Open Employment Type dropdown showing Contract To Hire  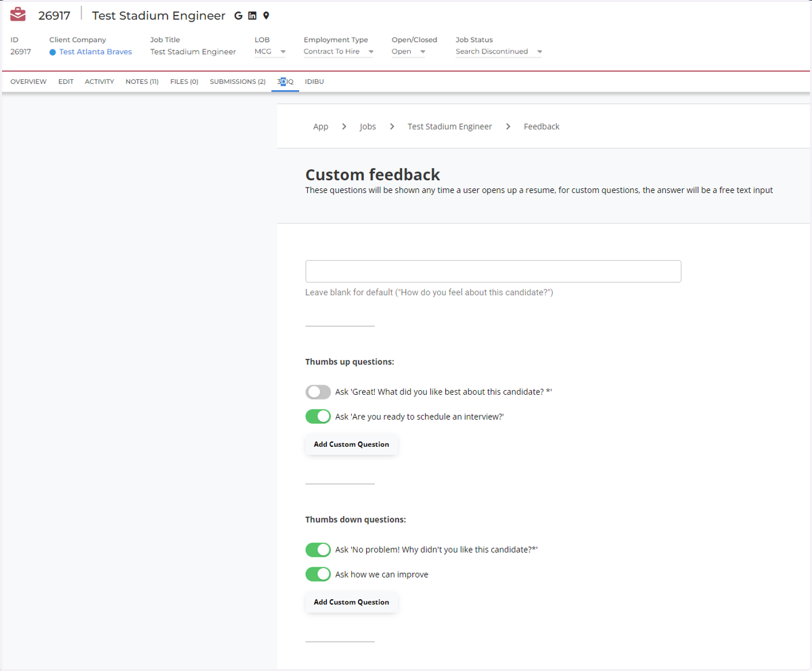click(x=339, y=51)
